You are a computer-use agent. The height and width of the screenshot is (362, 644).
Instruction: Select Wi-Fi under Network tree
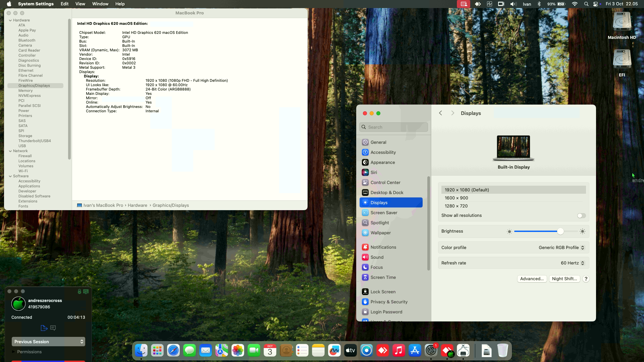pyautogui.click(x=23, y=171)
